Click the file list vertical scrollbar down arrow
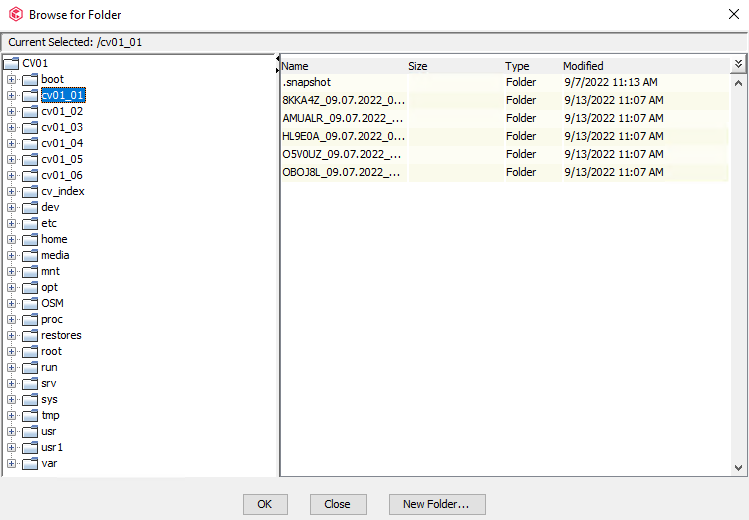 [739, 467]
